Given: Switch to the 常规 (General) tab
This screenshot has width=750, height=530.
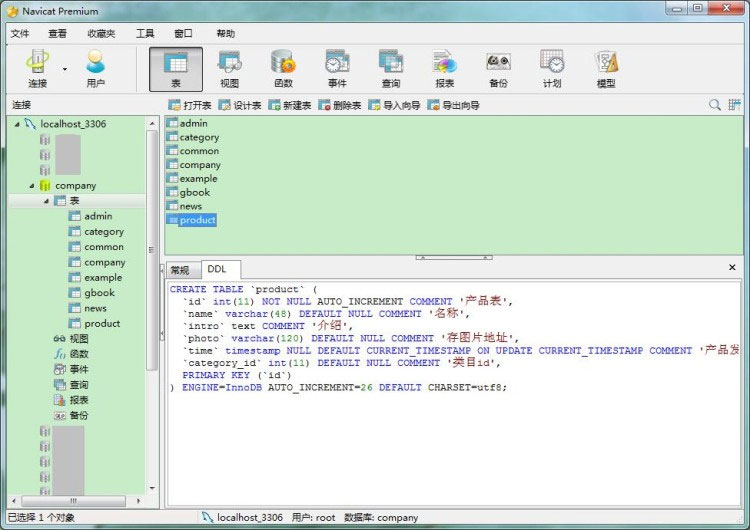Looking at the screenshot, I should pyautogui.click(x=180, y=270).
